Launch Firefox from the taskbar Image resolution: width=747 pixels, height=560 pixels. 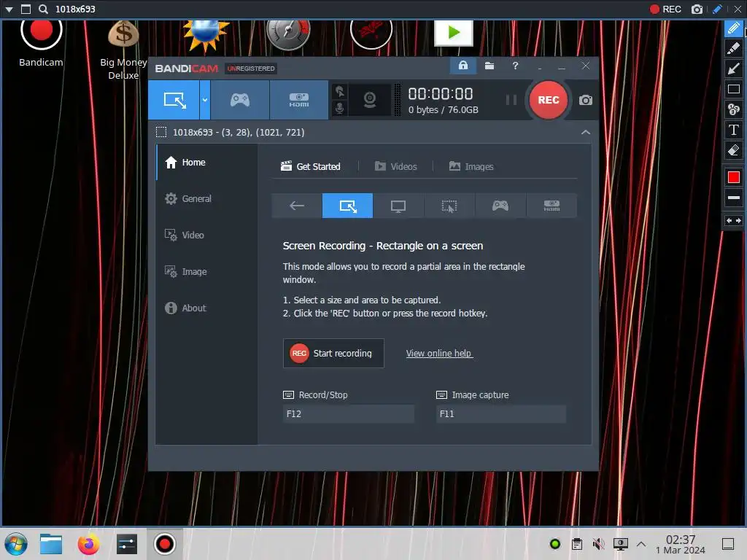(x=88, y=544)
